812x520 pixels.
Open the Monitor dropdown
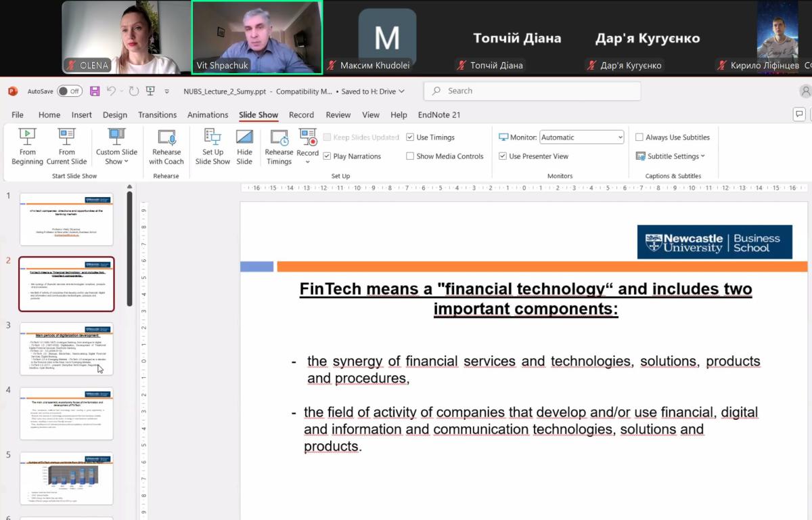point(581,137)
